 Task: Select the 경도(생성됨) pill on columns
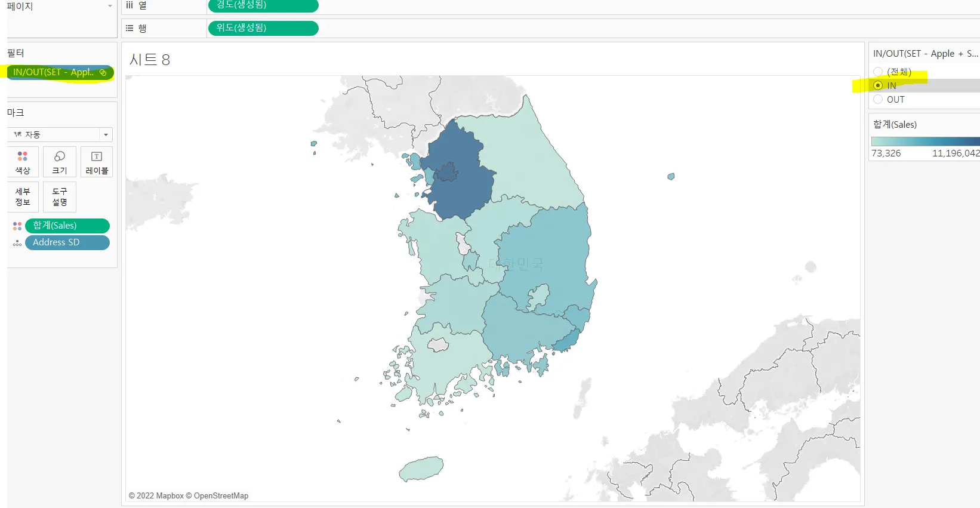(263, 5)
